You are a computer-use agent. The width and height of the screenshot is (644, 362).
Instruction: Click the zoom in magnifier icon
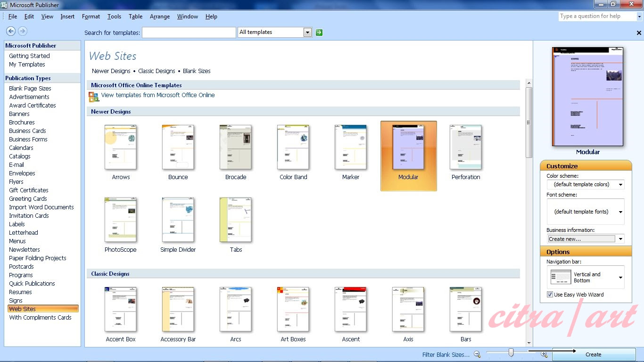tap(544, 354)
